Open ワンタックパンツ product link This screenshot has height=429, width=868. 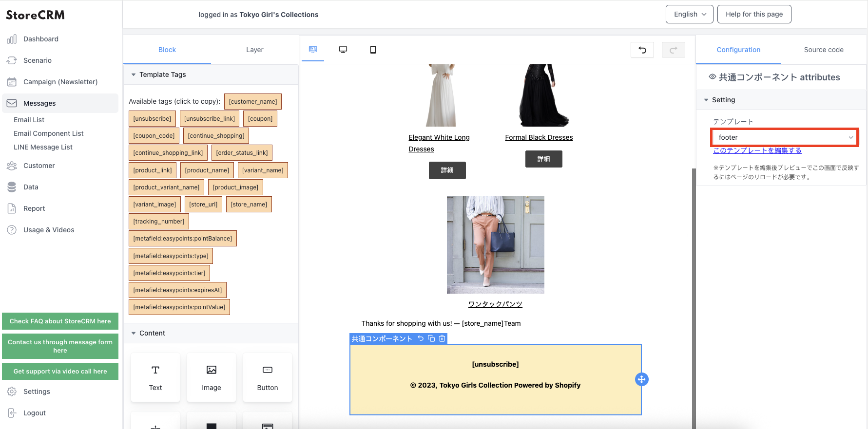click(495, 304)
